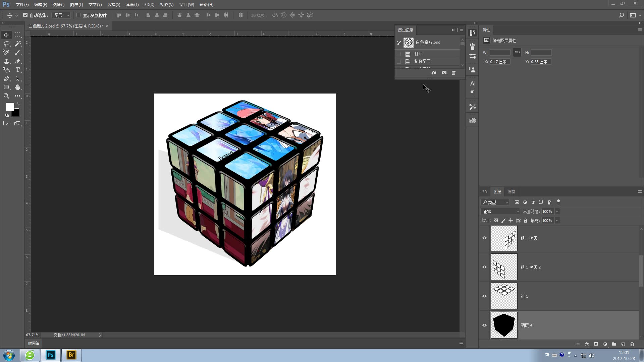Uncheck the Auto-Select checkbox
Screen dimensions: 644x362
[25, 15]
